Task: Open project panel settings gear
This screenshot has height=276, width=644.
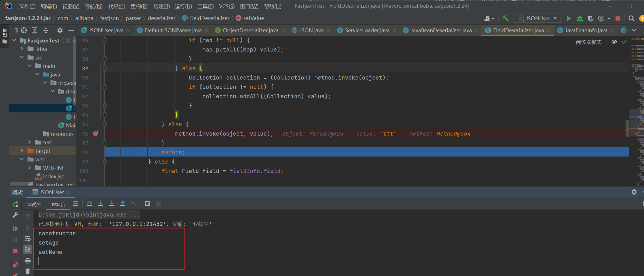Action: click(60, 30)
